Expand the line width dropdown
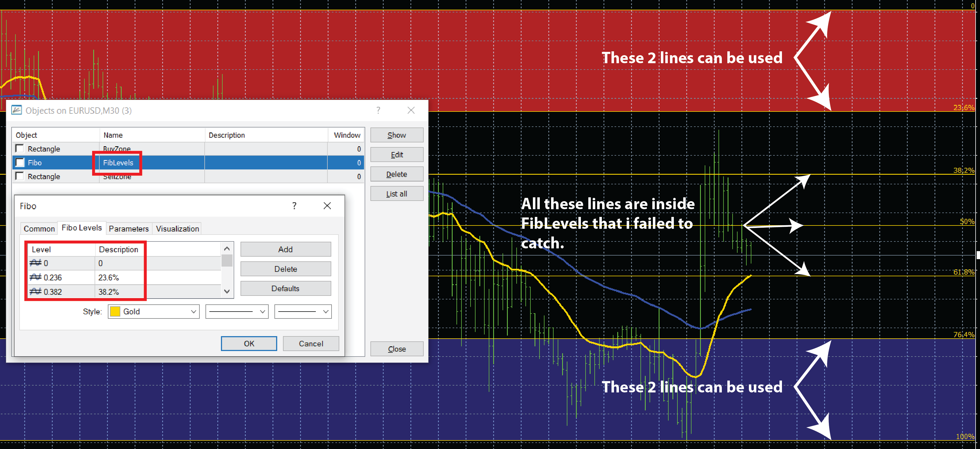980x449 pixels. click(303, 312)
